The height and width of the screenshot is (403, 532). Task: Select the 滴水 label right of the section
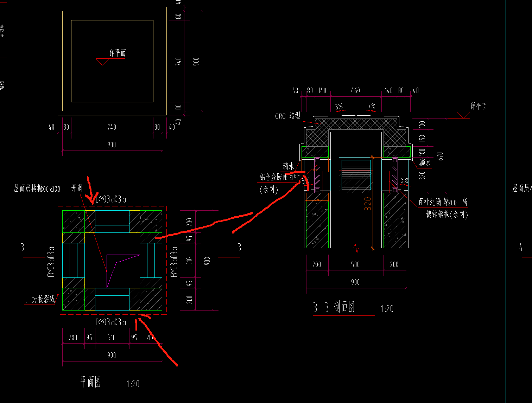tap(425, 163)
